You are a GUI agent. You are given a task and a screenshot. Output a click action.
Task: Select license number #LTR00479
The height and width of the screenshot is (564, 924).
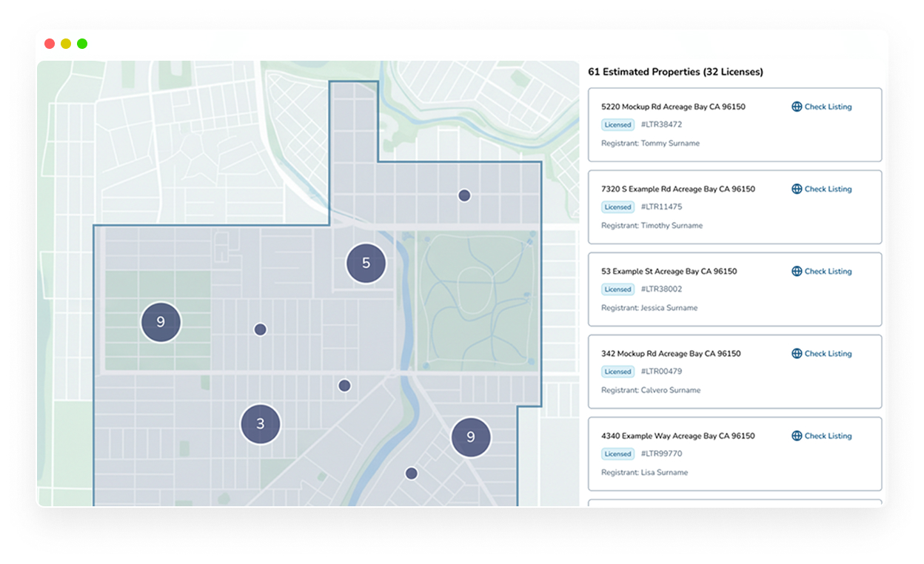tap(661, 371)
